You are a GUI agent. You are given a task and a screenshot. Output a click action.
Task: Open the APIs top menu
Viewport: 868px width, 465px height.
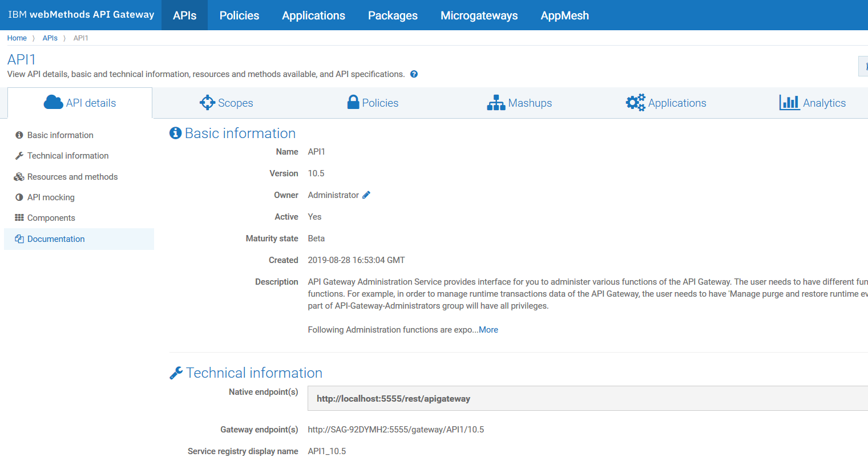185,15
